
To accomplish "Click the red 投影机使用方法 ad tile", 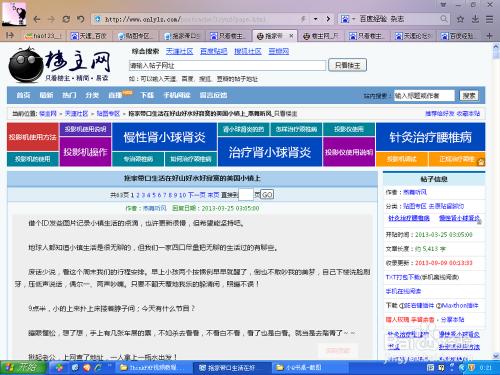I will click(x=32, y=137).
